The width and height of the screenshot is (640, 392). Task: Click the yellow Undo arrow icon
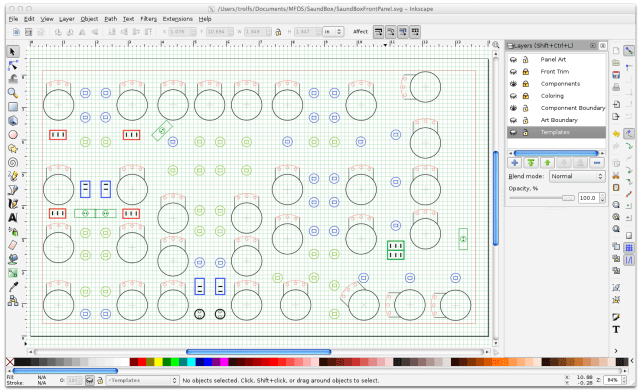(616, 134)
